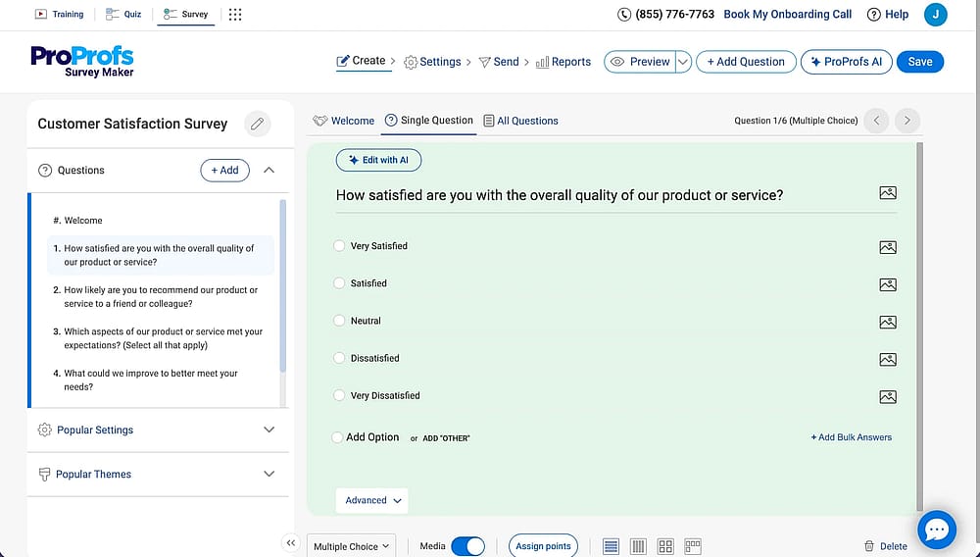Go to the Create step
980x557 pixels.
[x=362, y=61]
